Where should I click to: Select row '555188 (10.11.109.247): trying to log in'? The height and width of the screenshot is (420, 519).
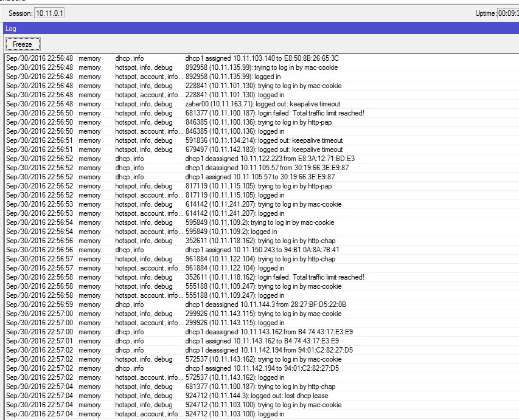262,286
